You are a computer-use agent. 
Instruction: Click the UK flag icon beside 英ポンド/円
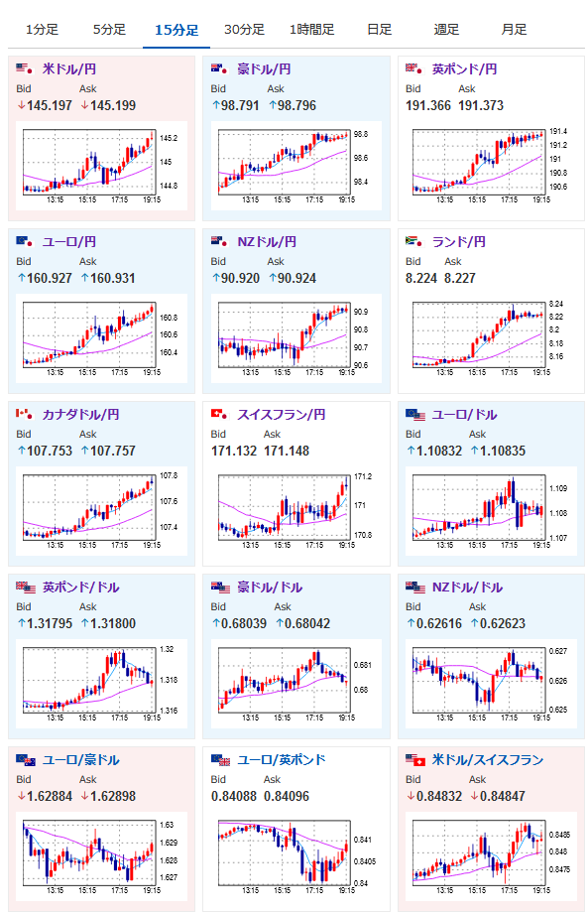[414, 68]
